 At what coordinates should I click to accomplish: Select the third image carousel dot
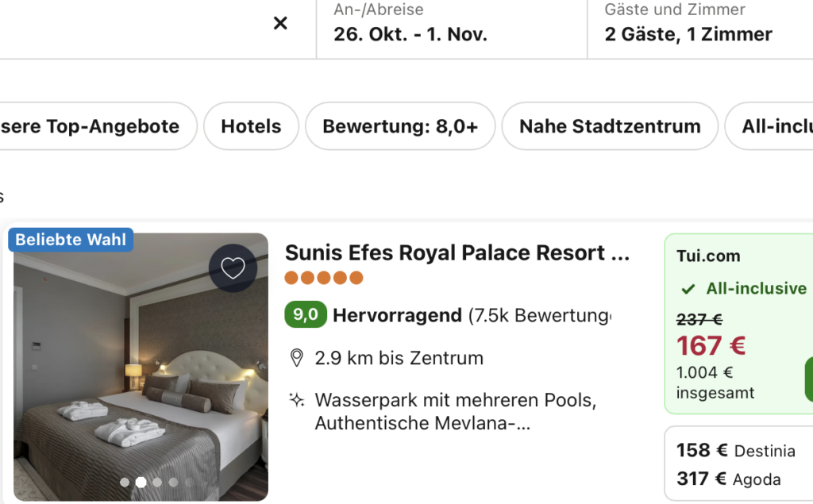pos(157,483)
